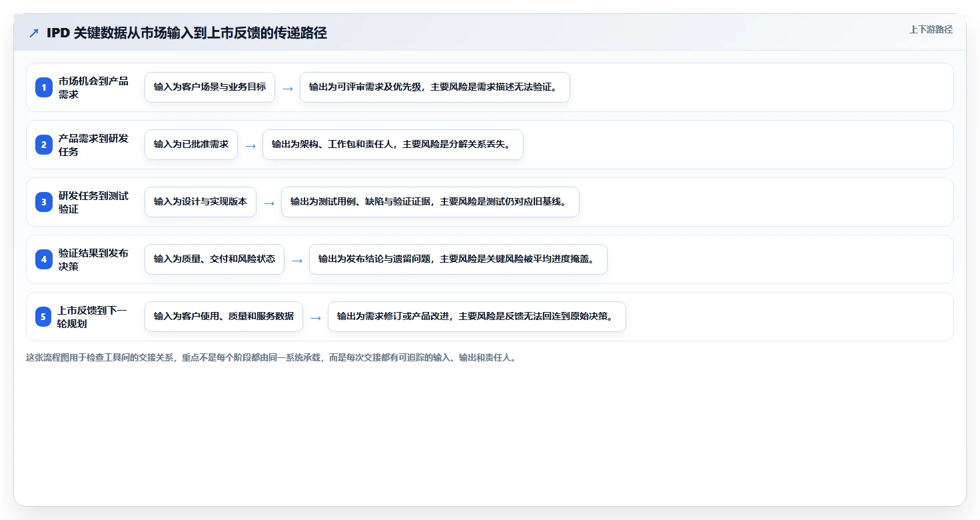Viewport: 980px width, 520px height.
Task: Click the 输入为已批准需求 input box
Action: tap(191, 145)
